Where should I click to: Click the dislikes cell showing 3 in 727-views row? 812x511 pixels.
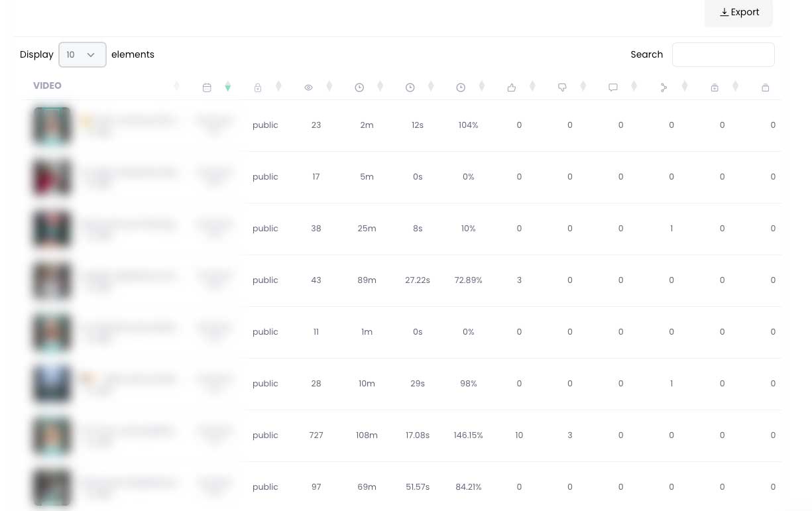[x=570, y=435]
